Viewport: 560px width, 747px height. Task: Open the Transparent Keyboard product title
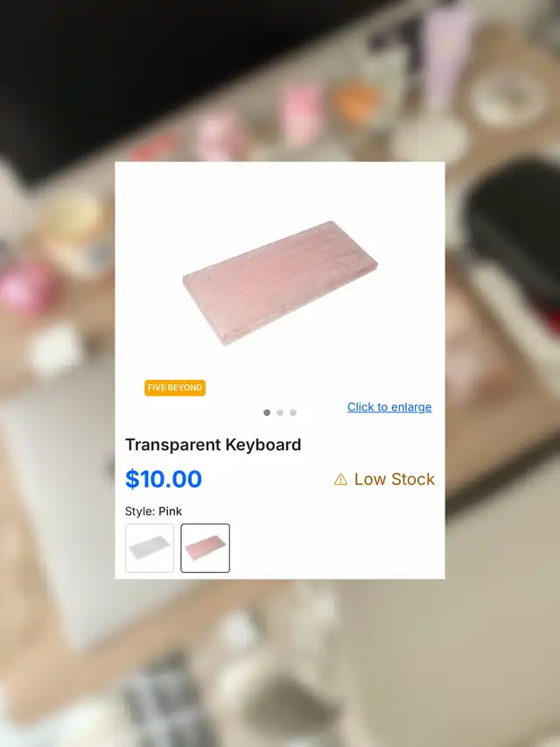click(213, 445)
